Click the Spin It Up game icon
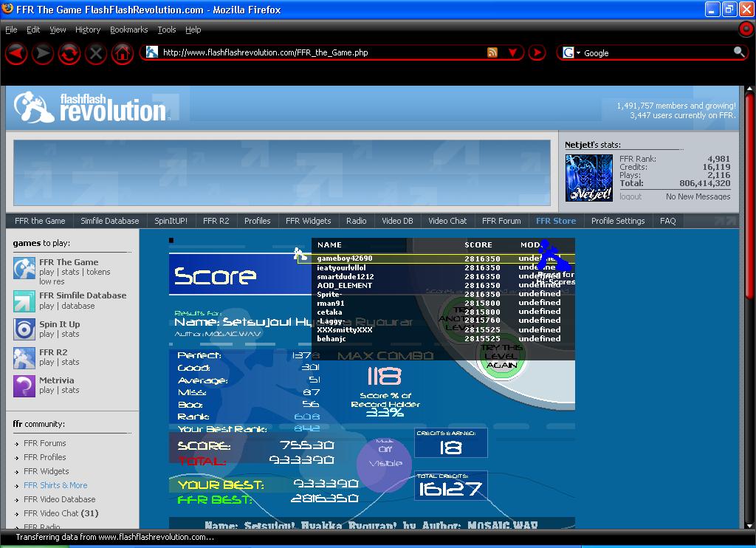756x548 pixels. tap(24, 329)
